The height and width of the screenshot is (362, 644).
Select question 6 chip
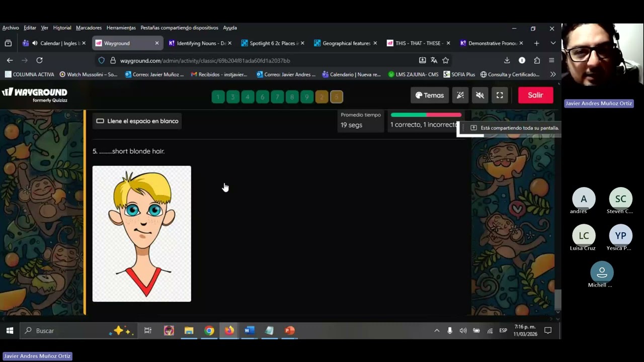click(x=262, y=97)
